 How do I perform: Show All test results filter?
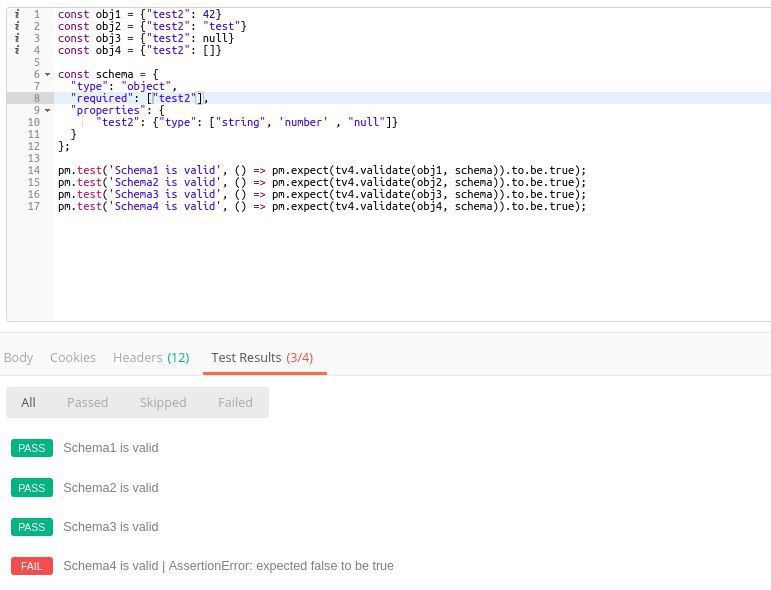tap(28, 402)
